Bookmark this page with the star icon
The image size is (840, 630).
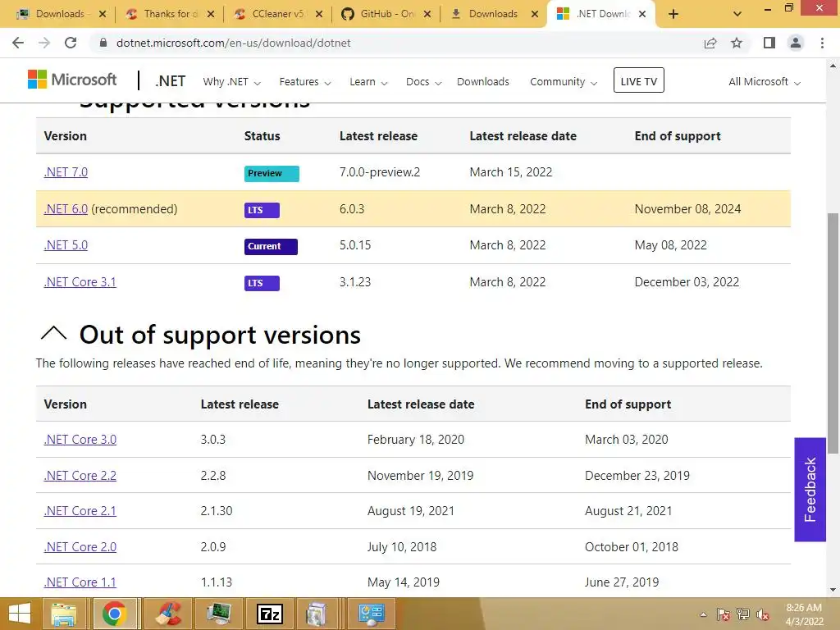pyautogui.click(x=737, y=43)
